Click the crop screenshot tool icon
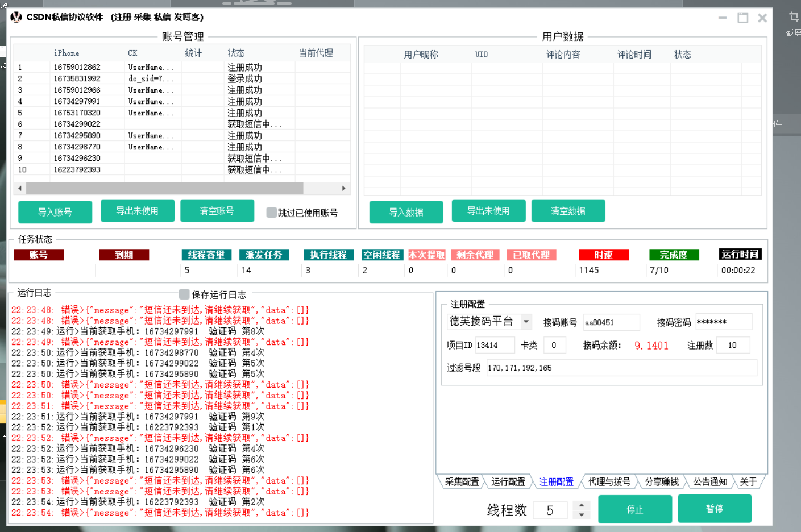Viewport: 801px width, 532px height. tap(794, 17)
